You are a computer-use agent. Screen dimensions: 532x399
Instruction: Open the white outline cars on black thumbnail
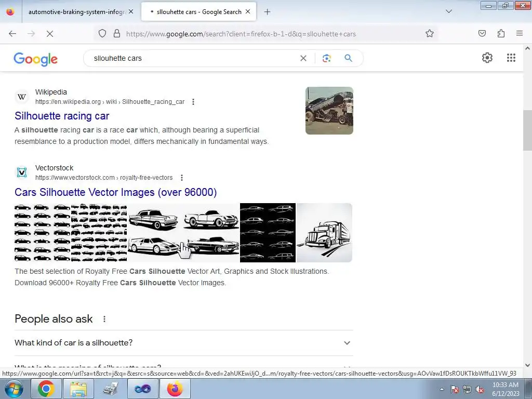coord(268,233)
